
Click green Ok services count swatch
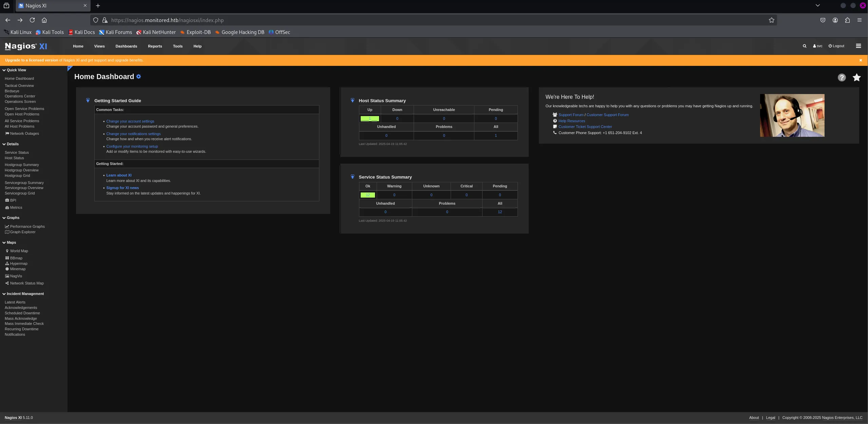pos(367,195)
